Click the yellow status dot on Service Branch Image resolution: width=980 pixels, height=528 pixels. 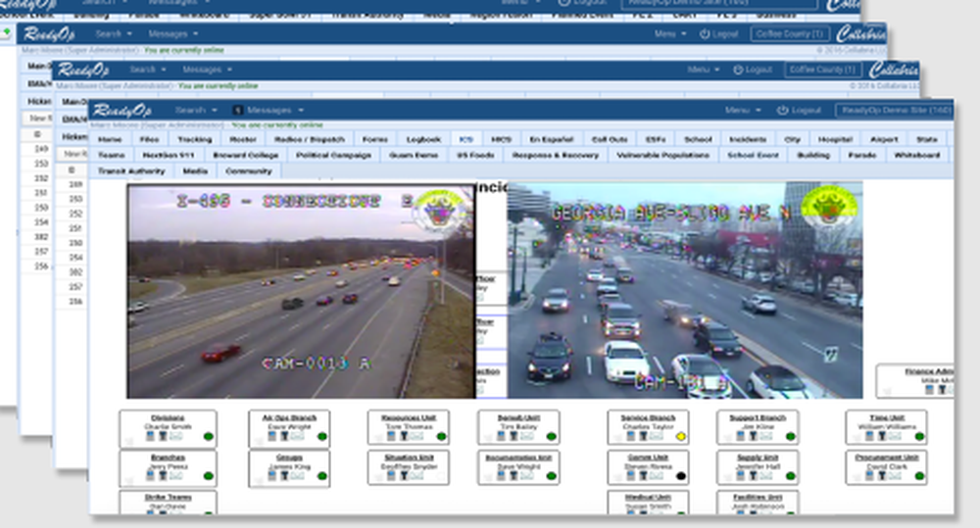(681, 436)
